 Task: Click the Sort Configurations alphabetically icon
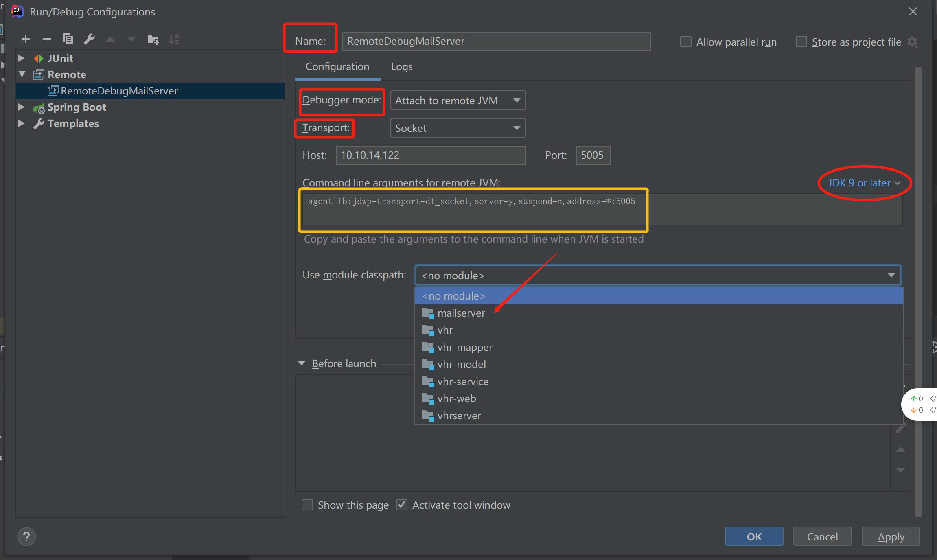[174, 39]
